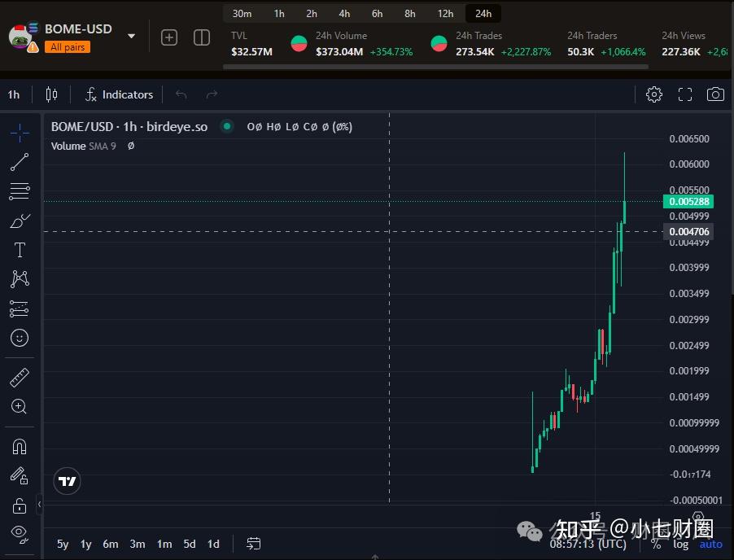The width and height of the screenshot is (734, 560).
Task: Activate the zoom in tool
Action: (x=20, y=406)
